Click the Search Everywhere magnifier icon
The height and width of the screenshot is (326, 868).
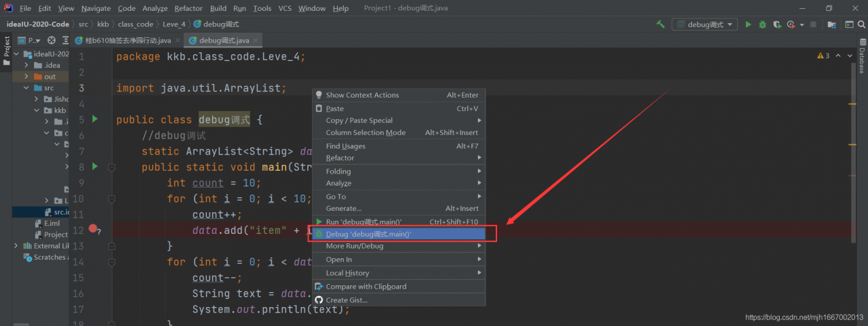point(861,24)
